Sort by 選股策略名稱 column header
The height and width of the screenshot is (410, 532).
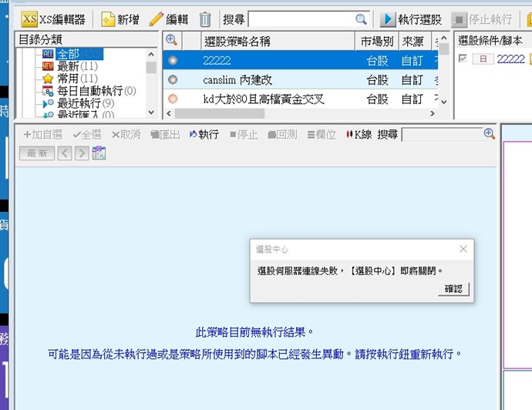[x=278, y=42]
